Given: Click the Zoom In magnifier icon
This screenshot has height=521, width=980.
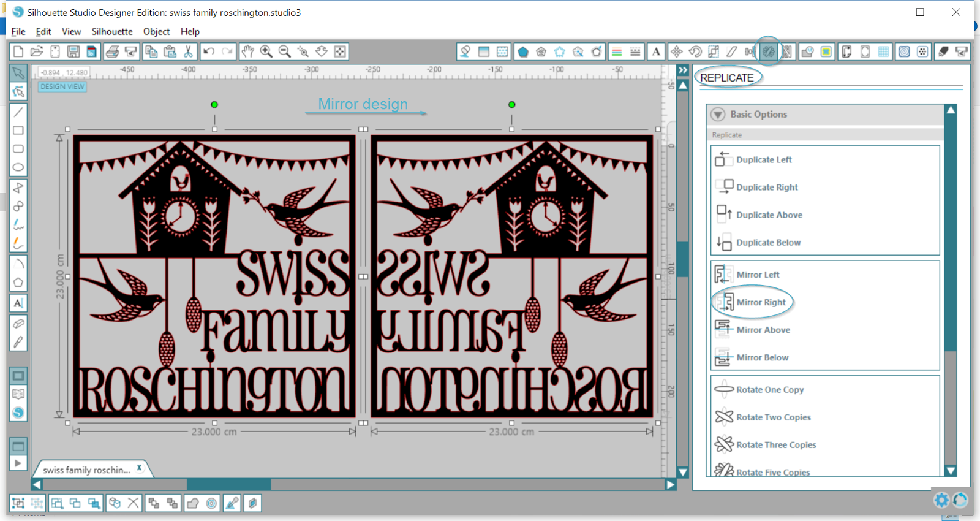Looking at the screenshot, I should (266, 51).
